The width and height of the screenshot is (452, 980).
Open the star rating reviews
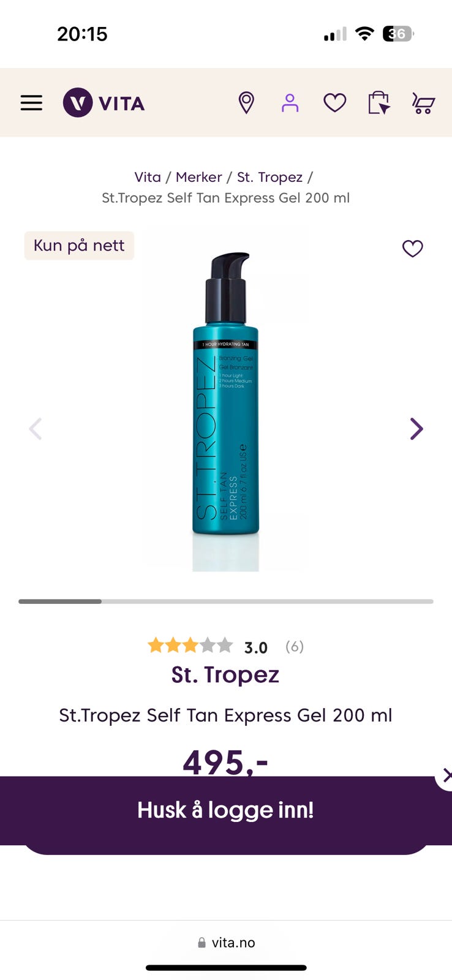[225, 646]
